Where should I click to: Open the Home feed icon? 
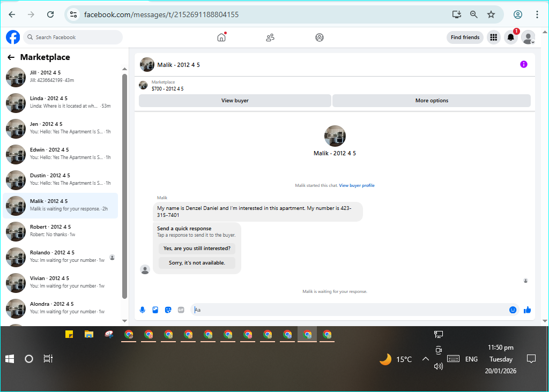tap(221, 37)
